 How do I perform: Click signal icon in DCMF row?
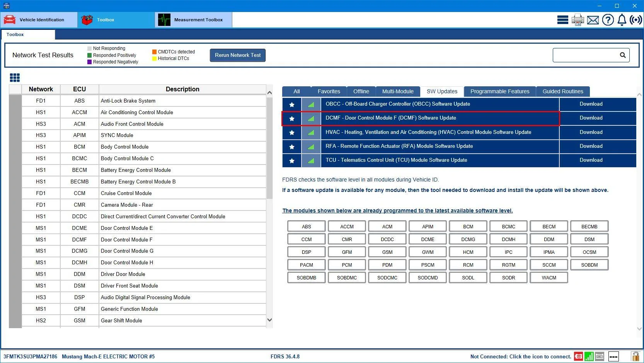[311, 118]
